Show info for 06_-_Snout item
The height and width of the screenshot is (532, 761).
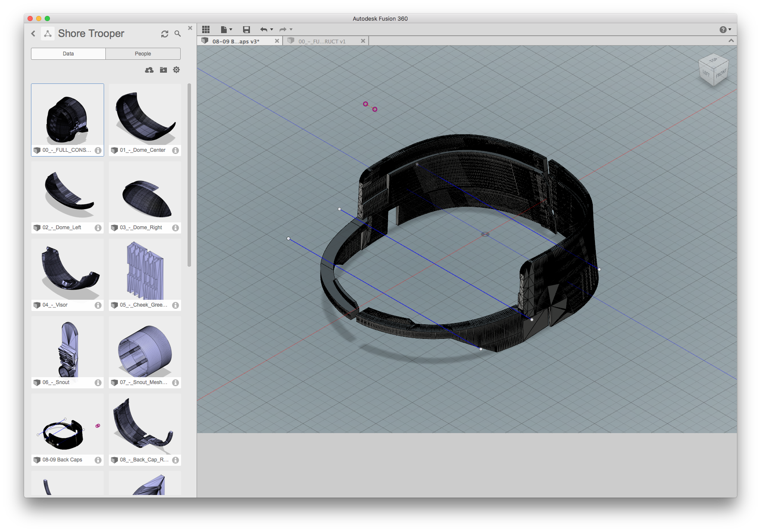pos(98,383)
